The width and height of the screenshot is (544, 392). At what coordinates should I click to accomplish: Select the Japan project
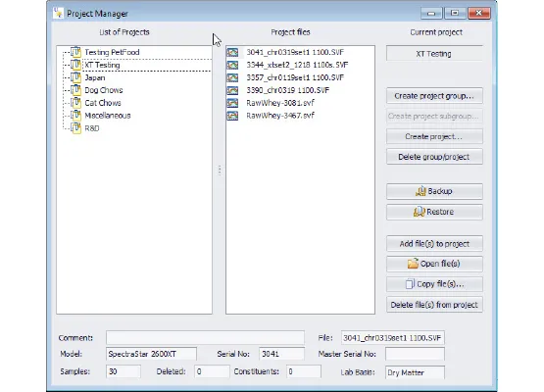(x=95, y=77)
